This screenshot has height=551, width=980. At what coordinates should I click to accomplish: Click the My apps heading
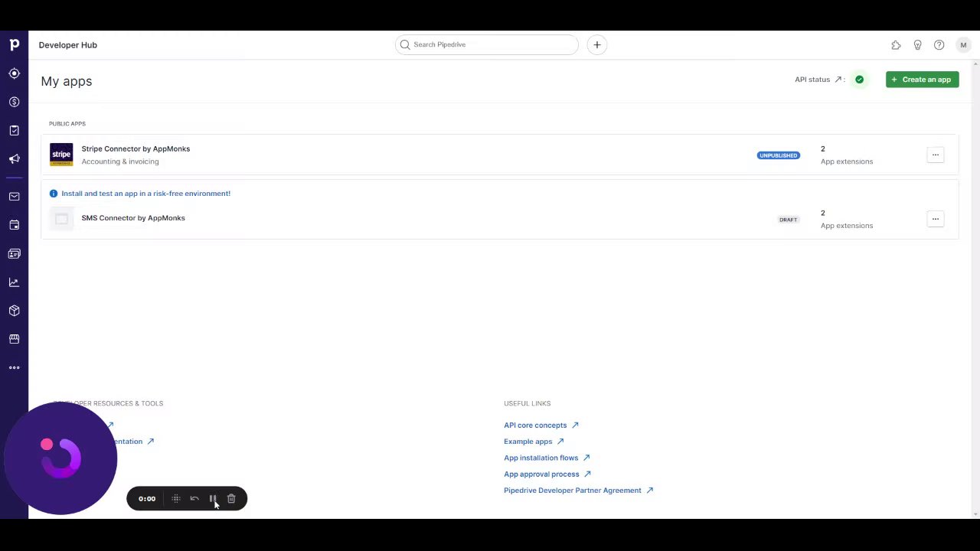point(67,81)
